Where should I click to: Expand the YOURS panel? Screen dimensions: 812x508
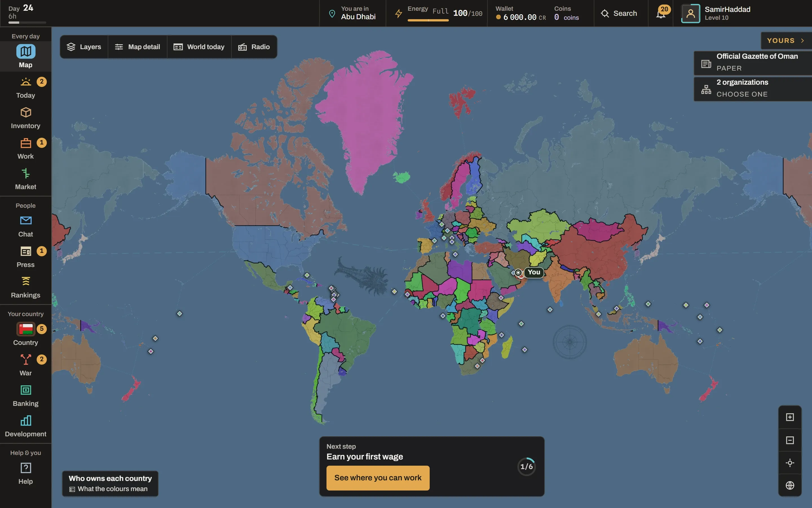pyautogui.click(x=786, y=41)
